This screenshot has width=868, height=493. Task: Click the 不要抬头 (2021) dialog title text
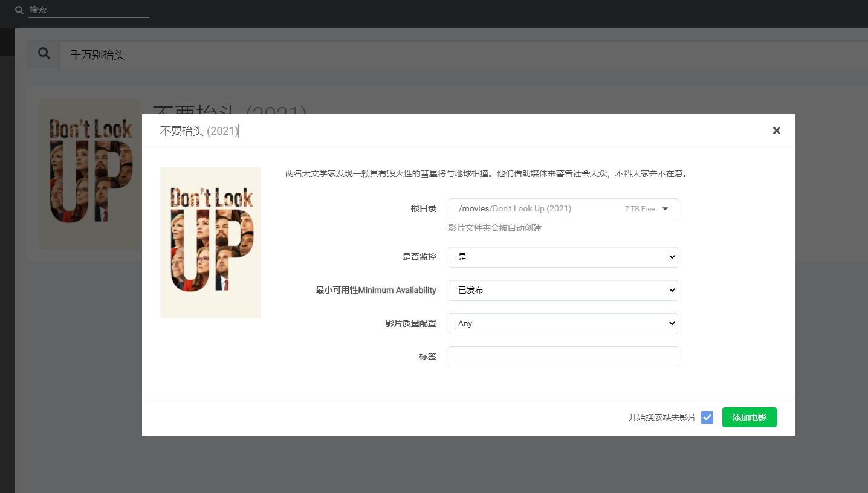[199, 131]
